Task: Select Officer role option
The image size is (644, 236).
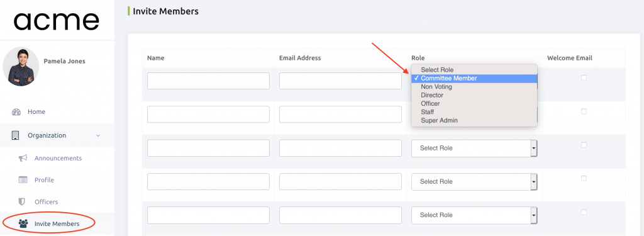Action: click(x=474, y=104)
